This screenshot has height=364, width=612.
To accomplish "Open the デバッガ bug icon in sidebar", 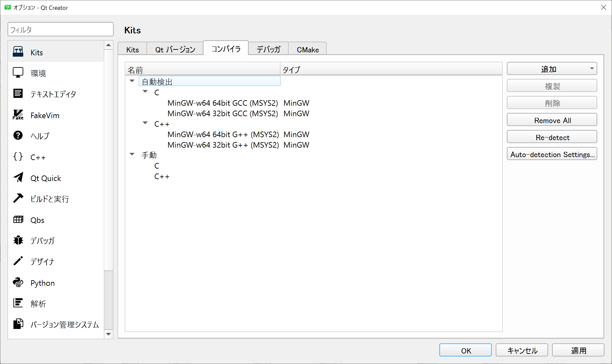I will [18, 240].
